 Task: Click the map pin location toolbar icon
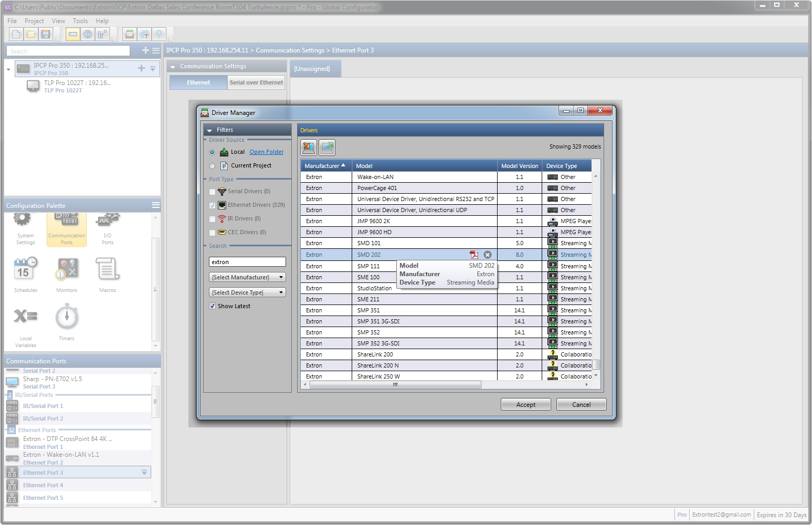click(x=159, y=35)
